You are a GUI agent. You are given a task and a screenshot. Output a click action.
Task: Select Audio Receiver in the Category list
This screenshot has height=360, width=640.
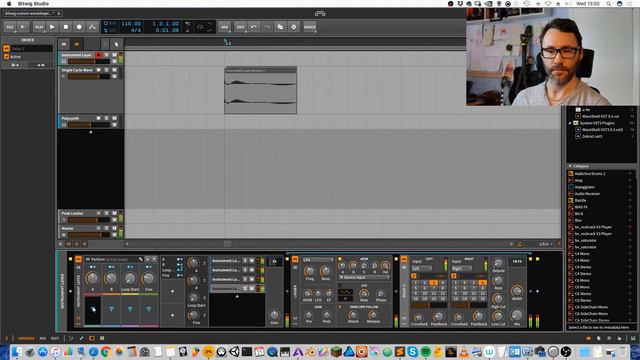587,193
